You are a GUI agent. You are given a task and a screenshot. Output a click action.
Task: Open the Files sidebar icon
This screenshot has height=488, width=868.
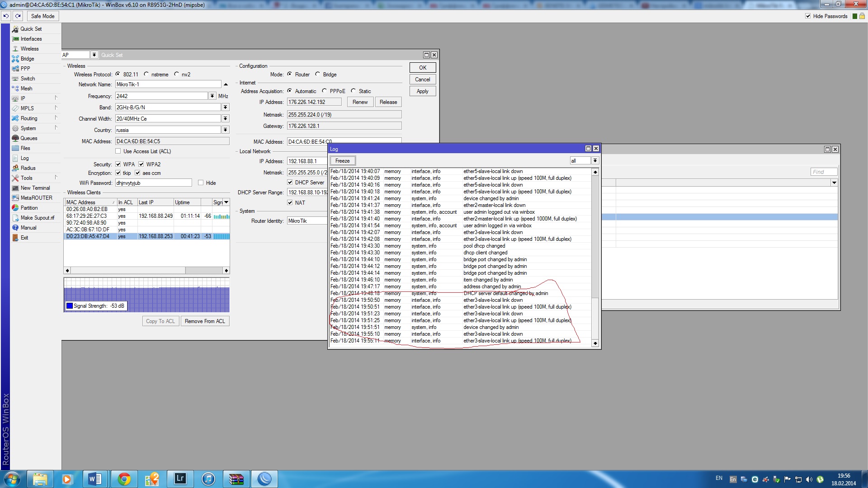point(15,148)
